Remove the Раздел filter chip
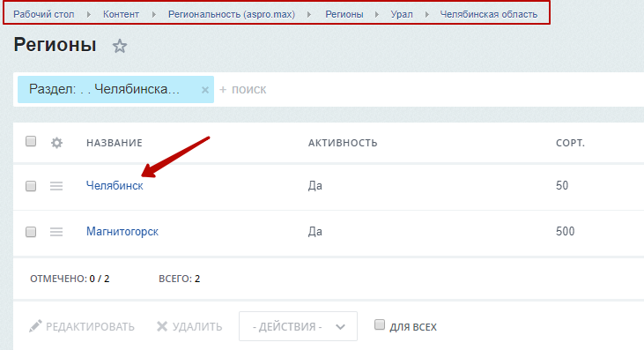 [x=205, y=90]
